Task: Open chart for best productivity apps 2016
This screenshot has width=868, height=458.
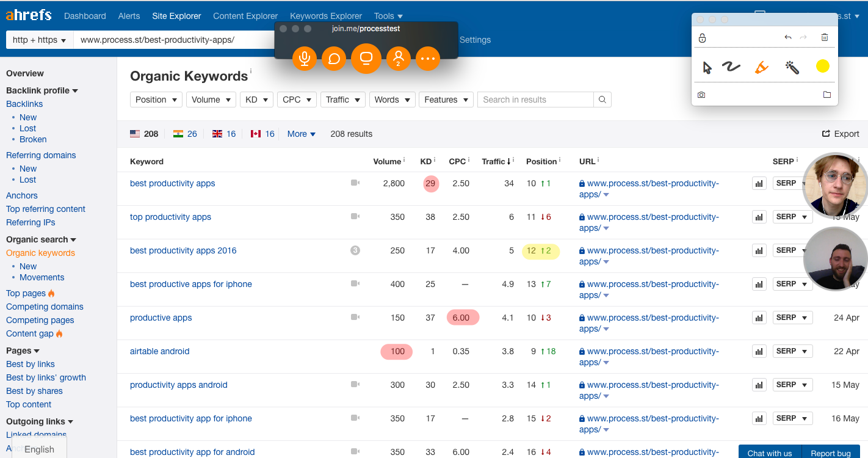Action: [759, 250]
